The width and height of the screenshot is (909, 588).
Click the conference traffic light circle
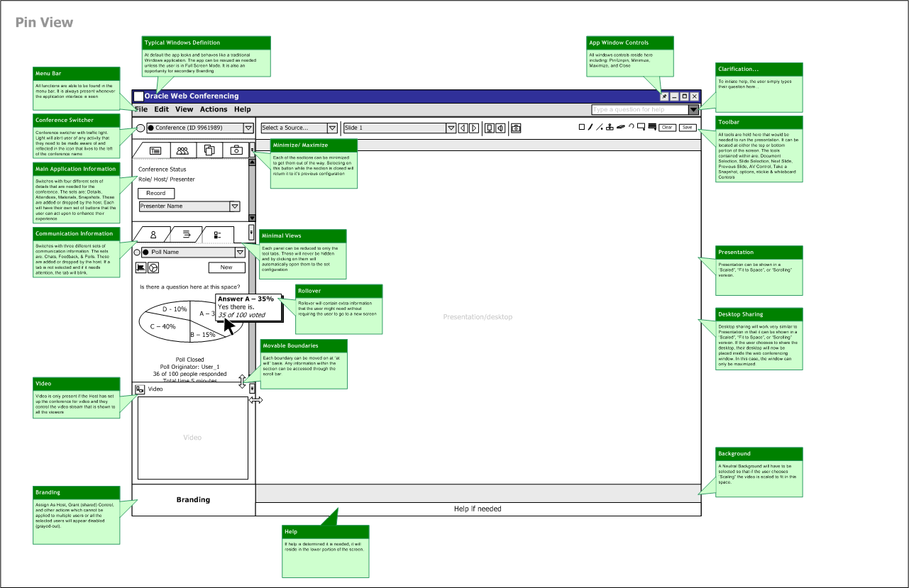click(140, 128)
